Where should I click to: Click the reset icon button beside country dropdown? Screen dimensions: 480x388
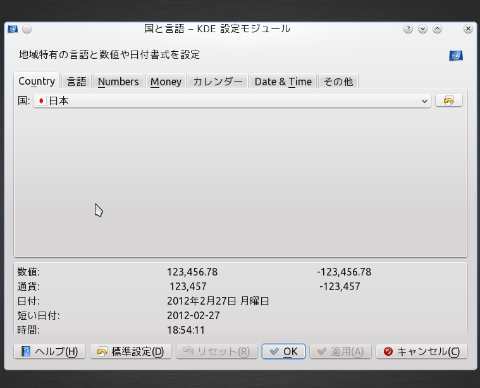[x=449, y=100]
